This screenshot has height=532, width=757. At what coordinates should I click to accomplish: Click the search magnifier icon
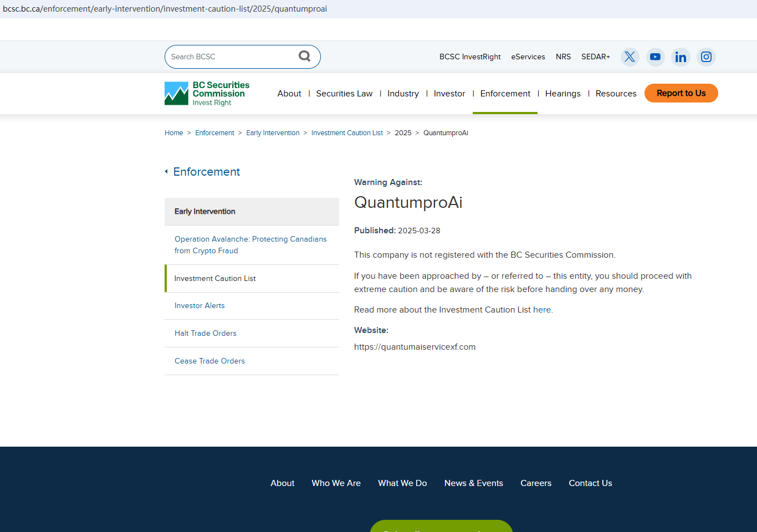click(304, 56)
